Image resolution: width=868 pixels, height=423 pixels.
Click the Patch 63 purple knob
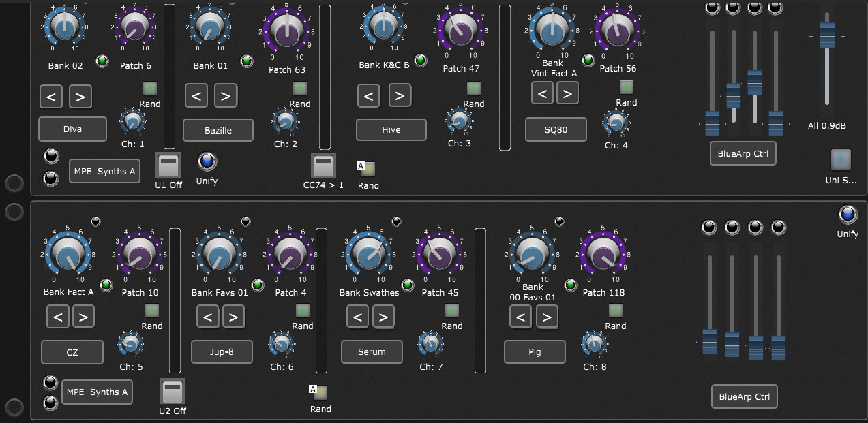tap(287, 33)
